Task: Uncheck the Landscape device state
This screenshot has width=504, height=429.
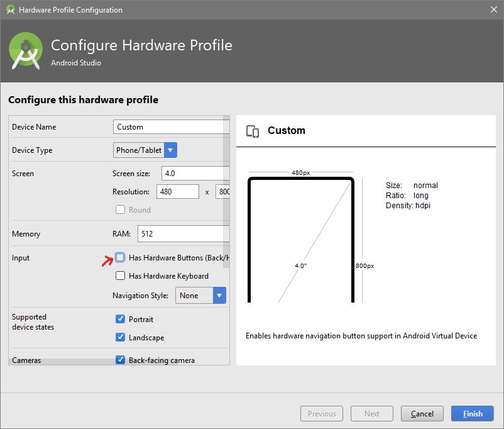Action: click(x=120, y=337)
